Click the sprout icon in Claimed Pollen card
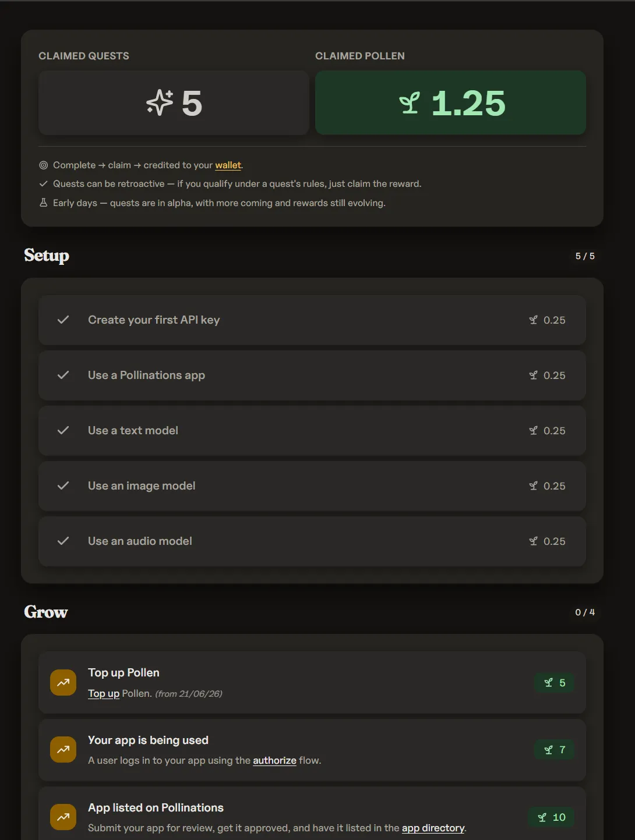 tap(410, 103)
